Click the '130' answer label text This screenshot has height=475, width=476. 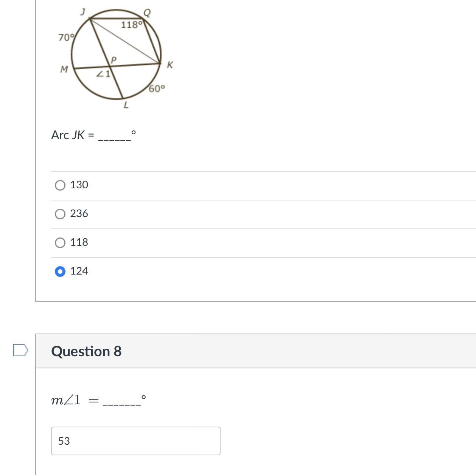point(79,185)
